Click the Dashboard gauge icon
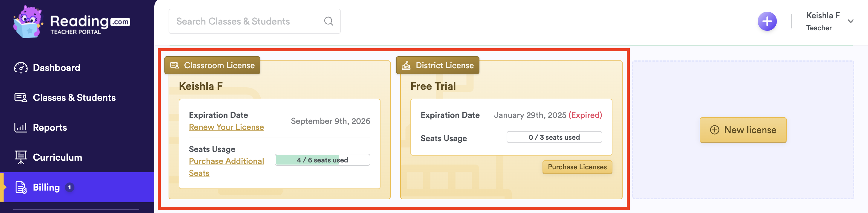The image size is (868, 213). (21, 68)
